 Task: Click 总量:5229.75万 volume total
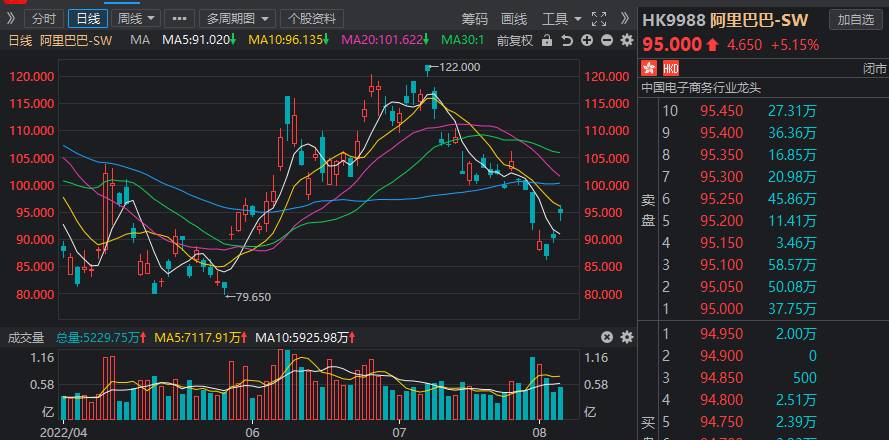(101, 338)
